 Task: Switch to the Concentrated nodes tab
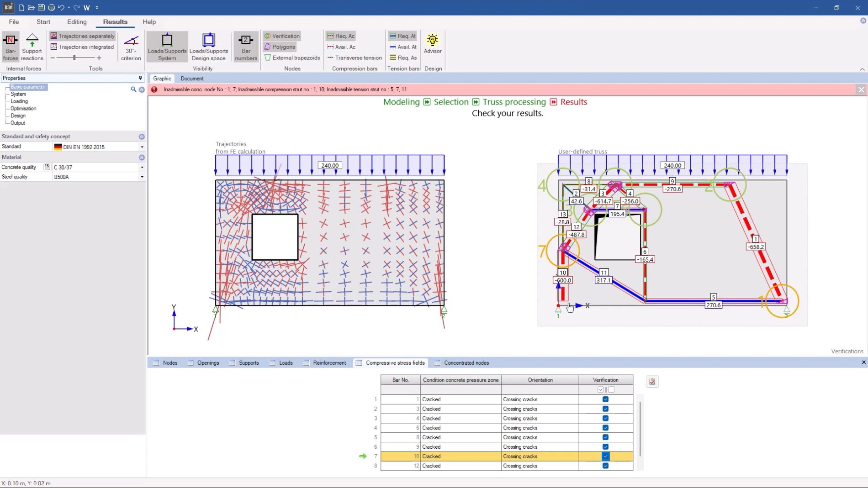click(466, 363)
